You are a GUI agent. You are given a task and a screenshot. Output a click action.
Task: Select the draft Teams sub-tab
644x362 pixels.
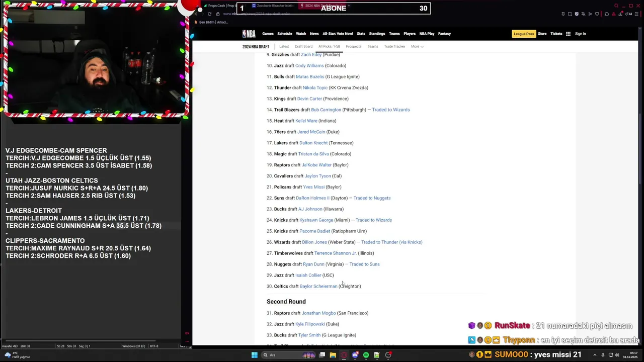coord(373,46)
